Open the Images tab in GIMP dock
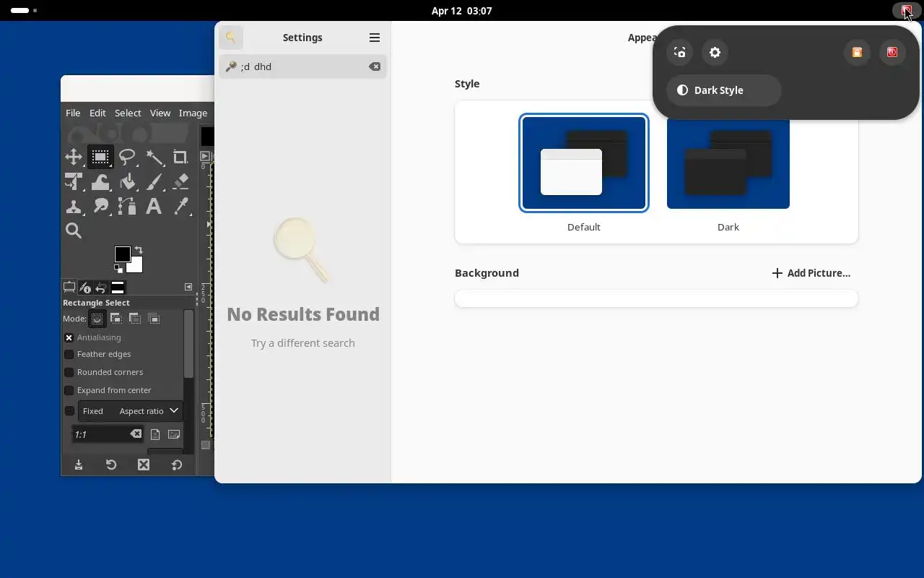Screen dimensions: 924x578 (118, 288)
